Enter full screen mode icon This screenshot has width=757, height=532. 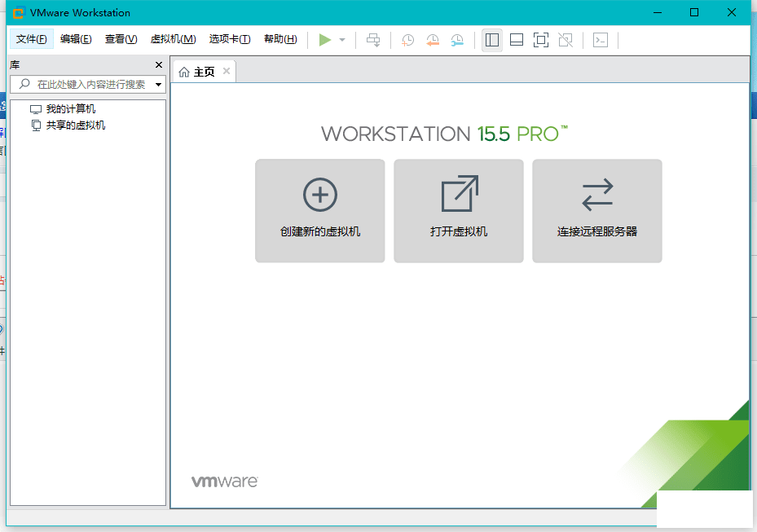(x=541, y=40)
